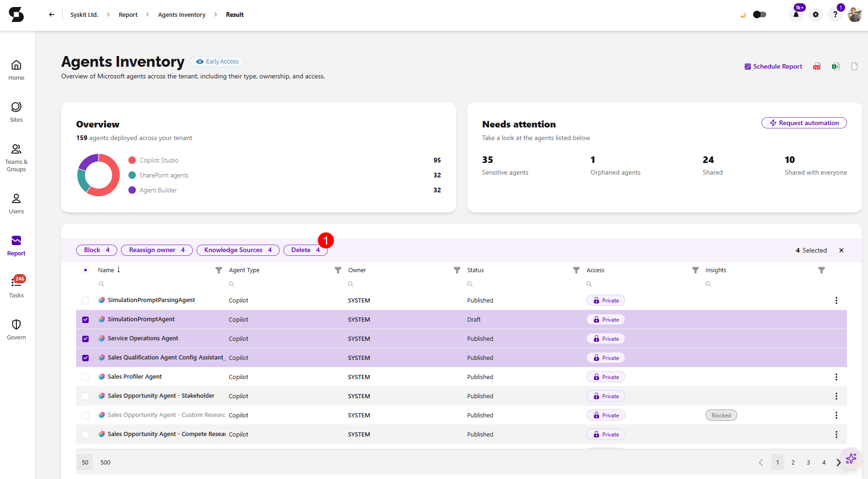The width and height of the screenshot is (868, 479).
Task: Open row menu for Sales Profiler Agent
Action: pos(836,377)
